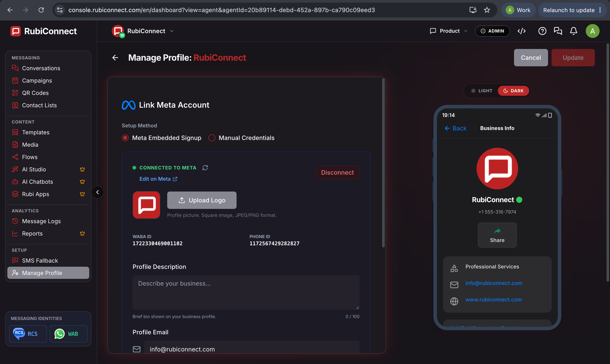The image size is (610, 364).
Task: Select Manage Profile in sidebar
Action: [48, 273]
